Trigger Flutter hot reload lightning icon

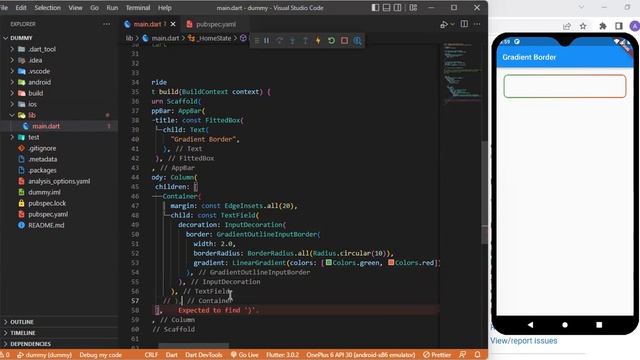[318, 40]
